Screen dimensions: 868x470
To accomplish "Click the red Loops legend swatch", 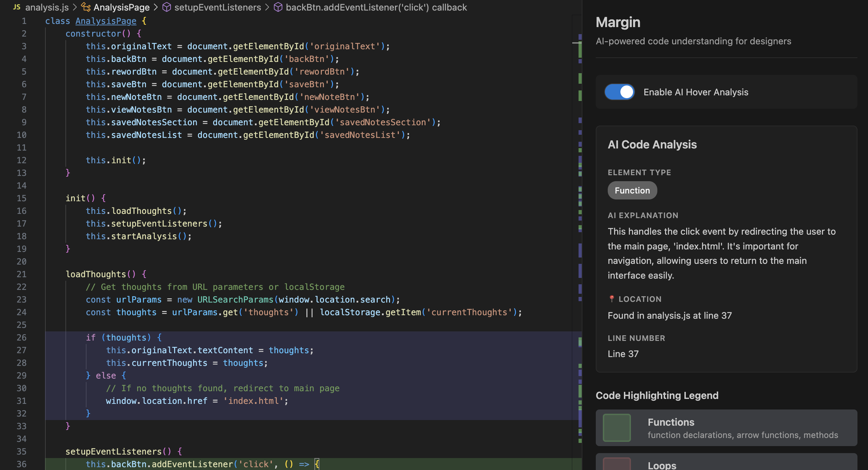I will click(617, 464).
